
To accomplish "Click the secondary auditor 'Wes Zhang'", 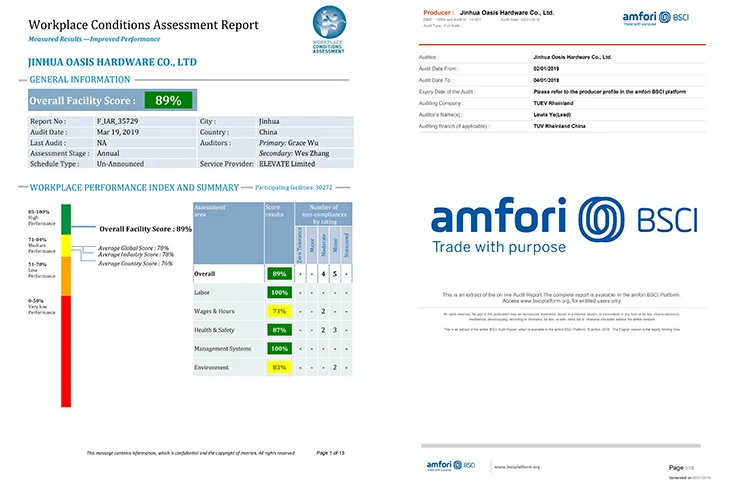I will pyautogui.click(x=312, y=154).
